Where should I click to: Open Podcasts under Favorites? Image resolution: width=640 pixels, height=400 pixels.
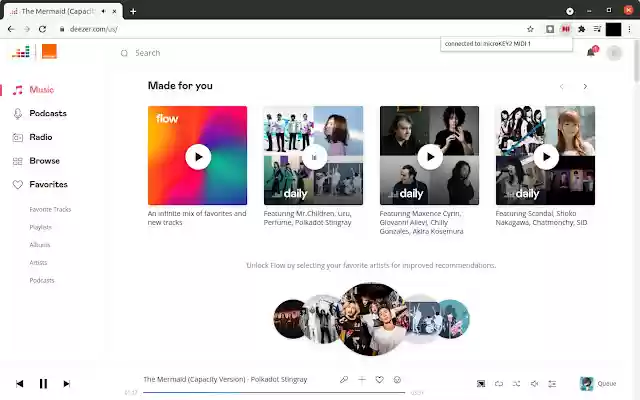(42, 280)
